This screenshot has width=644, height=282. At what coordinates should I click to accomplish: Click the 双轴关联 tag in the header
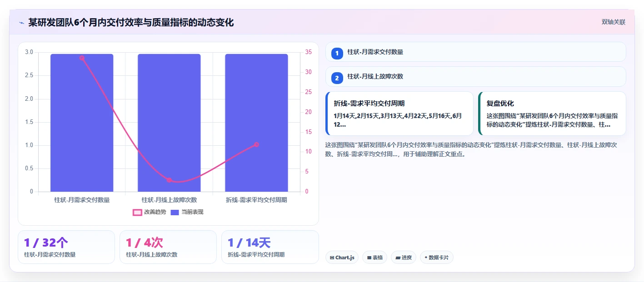tap(614, 22)
